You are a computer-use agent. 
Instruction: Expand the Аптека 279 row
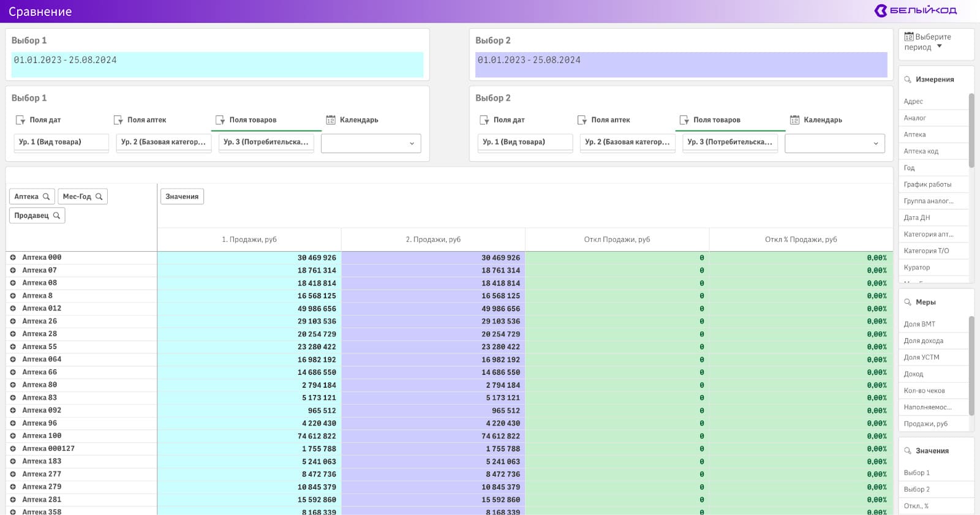tap(13, 487)
